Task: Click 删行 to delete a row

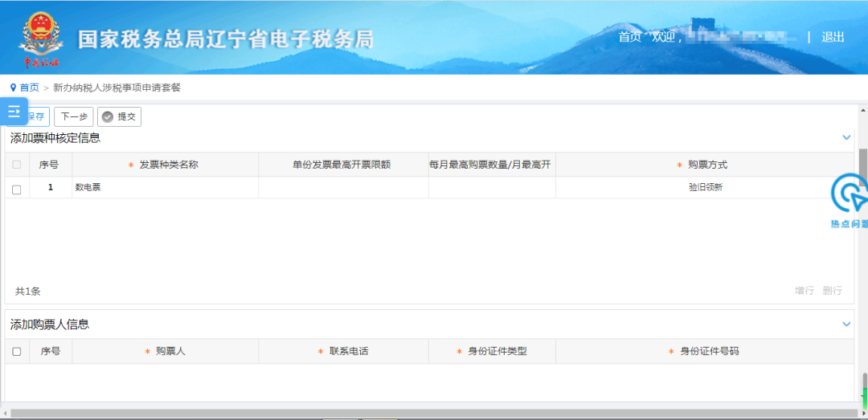Action: click(x=832, y=291)
